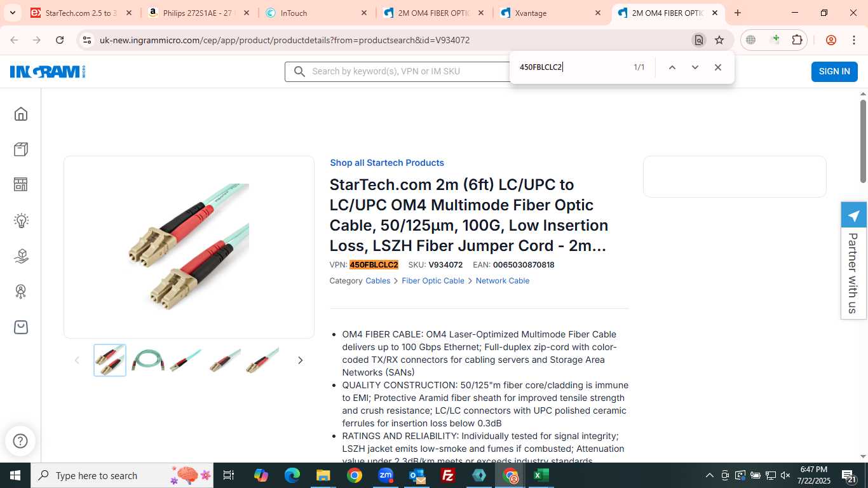
Task: Open the browser Extensions puzzle icon
Action: pos(797,40)
